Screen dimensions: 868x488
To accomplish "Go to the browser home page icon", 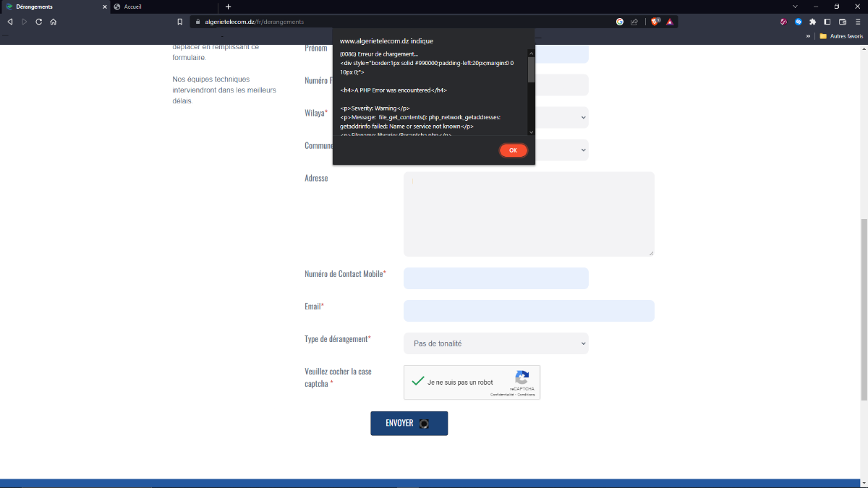I will 54,22.
